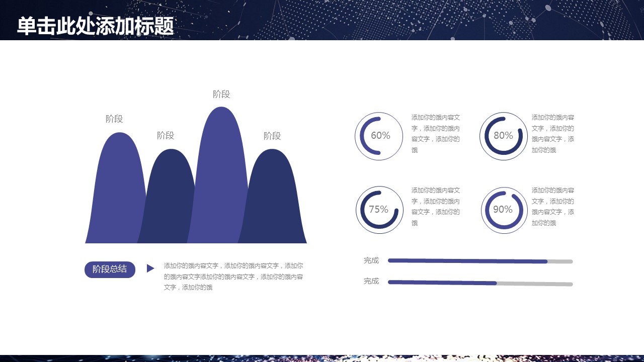This screenshot has height=362, width=644.
Task: Click the lower 完成 progress bar
Action: (480, 283)
